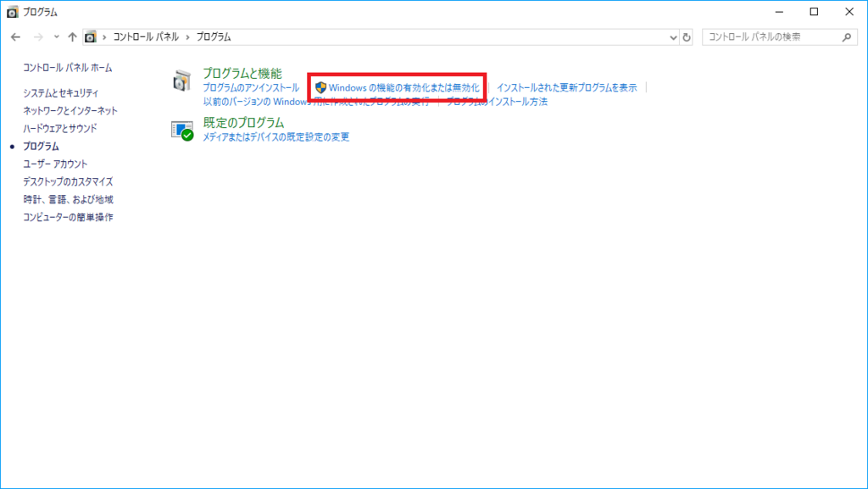Close the プログラム window
868x489 pixels.
849,12
